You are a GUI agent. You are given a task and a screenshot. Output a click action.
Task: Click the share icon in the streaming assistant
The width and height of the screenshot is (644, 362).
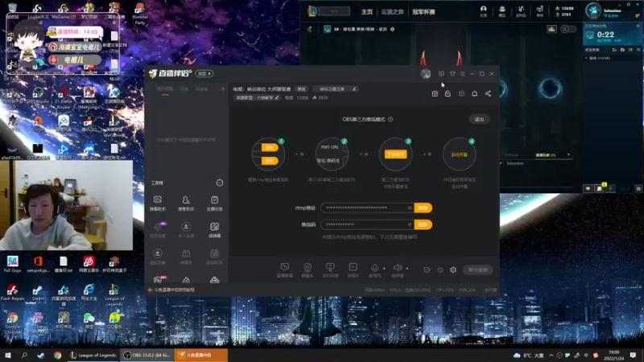pyautogui.click(x=488, y=93)
